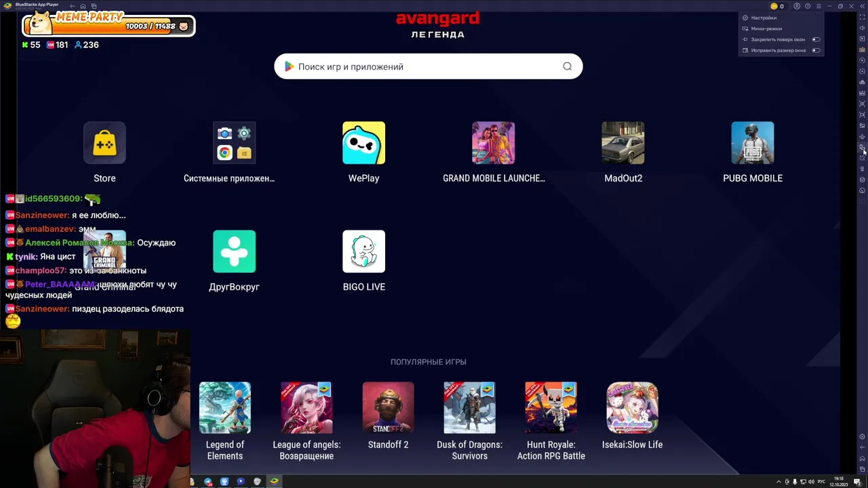Open the BIGO LIVE app
The height and width of the screenshot is (488, 868).
[x=363, y=251]
